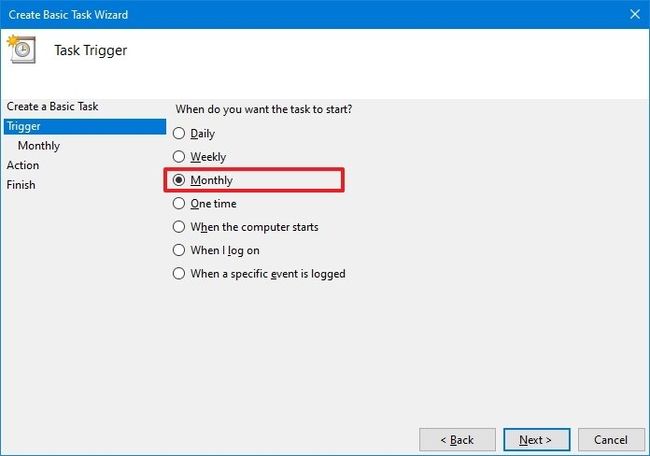The height and width of the screenshot is (456, 650).
Task: Close the Create Basic Task Wizard window
Action: coord(635,15)
